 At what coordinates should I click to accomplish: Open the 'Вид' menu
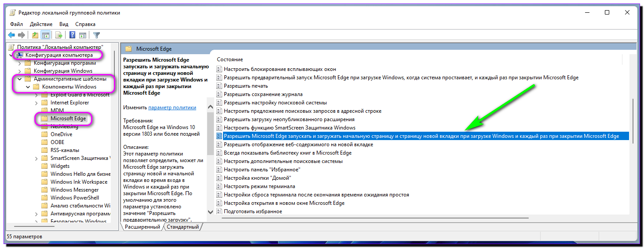tap(64, 24)
